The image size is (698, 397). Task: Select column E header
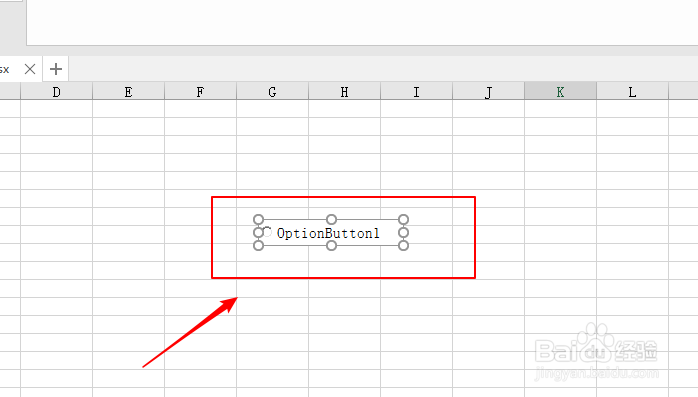(129, 92)
